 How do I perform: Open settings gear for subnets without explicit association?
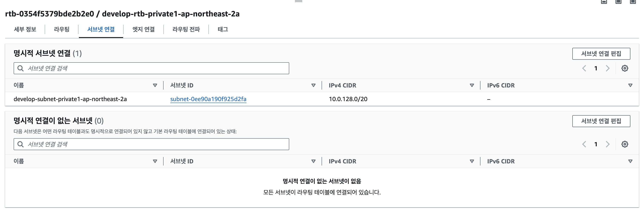(624, 144)
